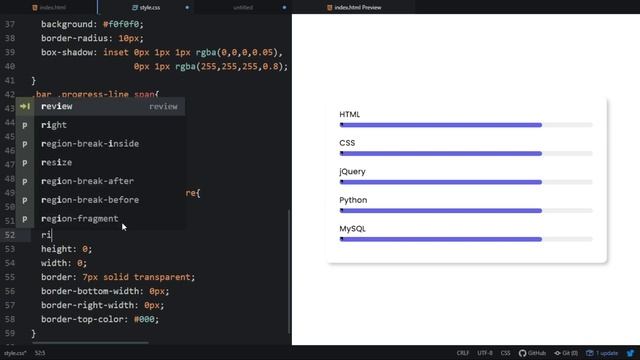Choose the 'review' snippet suggestion
640x360 pixels.
coord(100,107)
